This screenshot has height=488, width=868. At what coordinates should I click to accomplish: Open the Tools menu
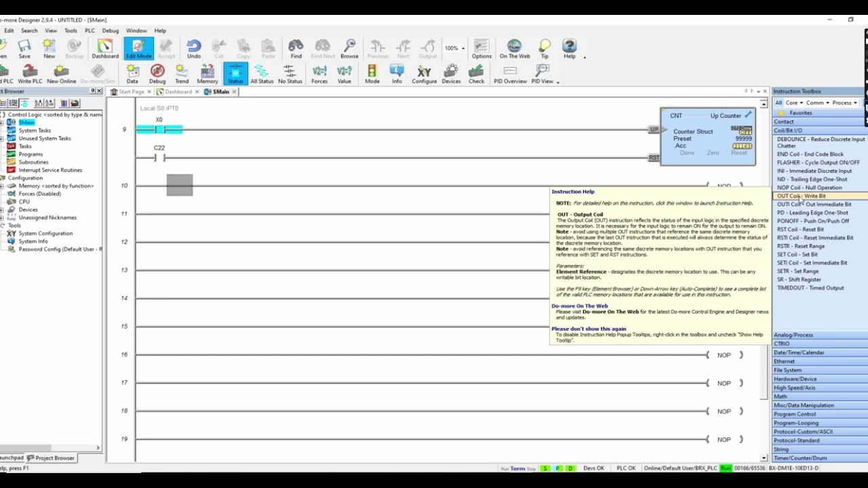[71, 30]
